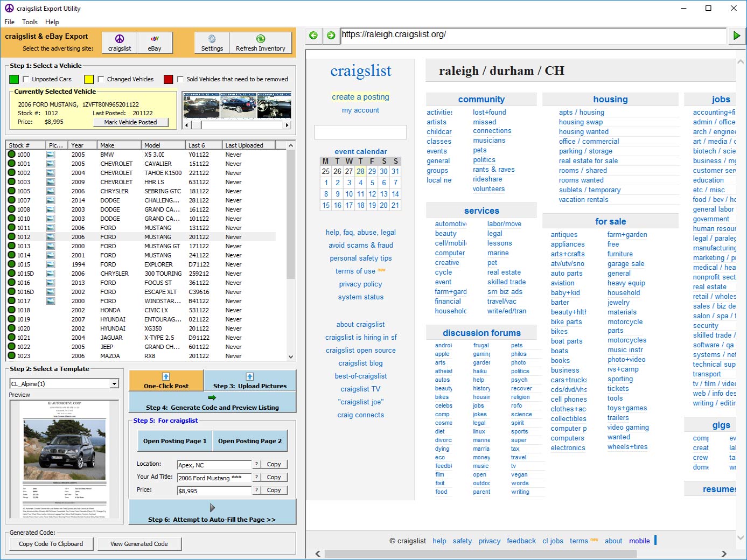Viewport: 747px width, 560px height.
Task: Click the Price help question mark button
Action: pyautogui.click(x=257, y=490)
